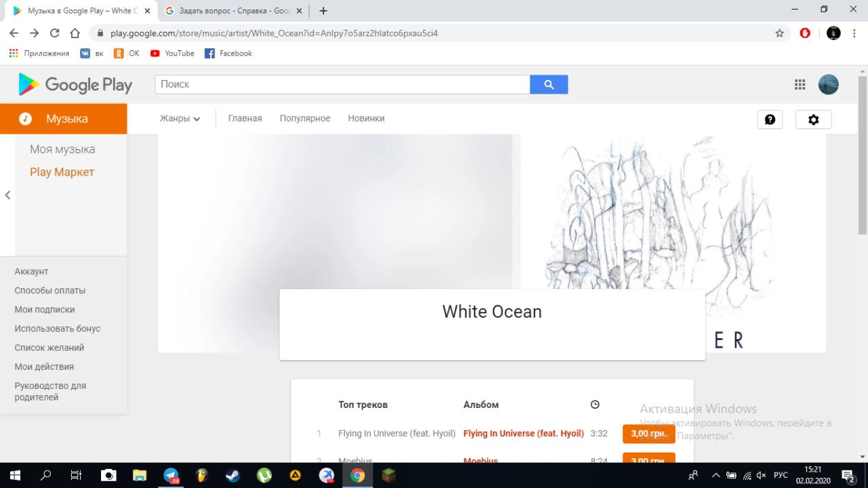Open Способы оплаты link
Viewport: 868px width, 488px height.
pyautogui.click(x=50, y=290)
